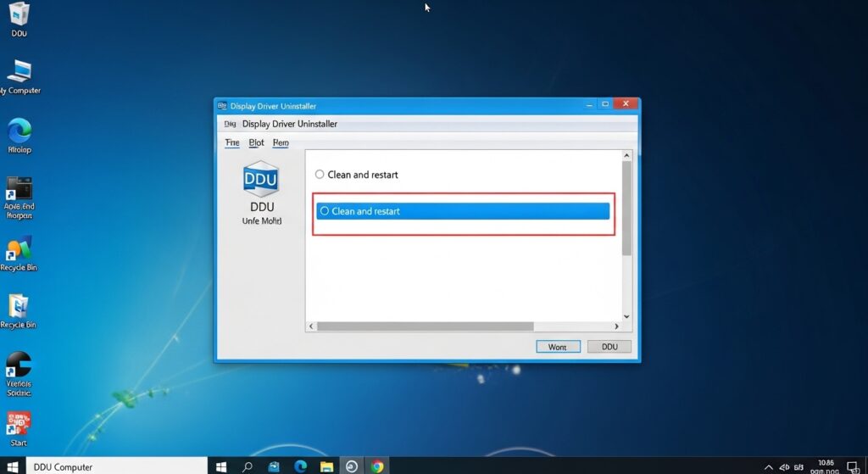This screenshot has width=868, height=474.
Task: Maximize the Display Driver Uninstaller window
Action: (605, 104)
